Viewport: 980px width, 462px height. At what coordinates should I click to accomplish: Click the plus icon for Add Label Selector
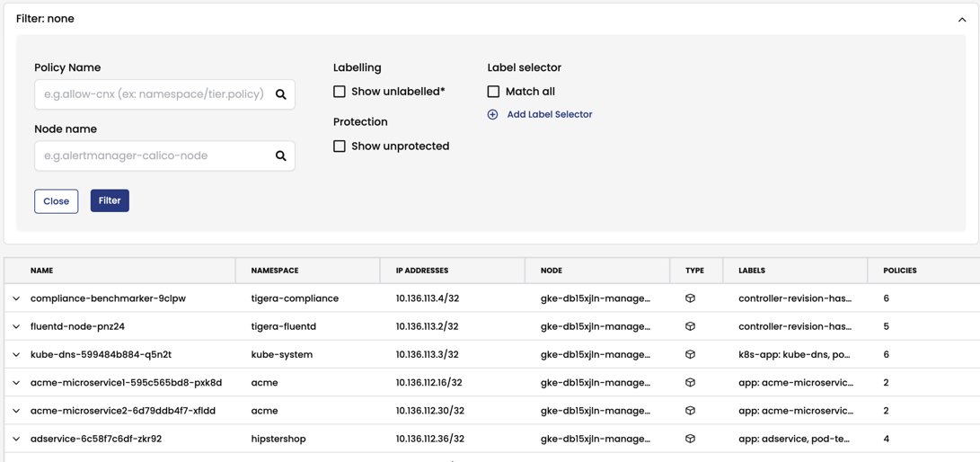pos(492,114)
